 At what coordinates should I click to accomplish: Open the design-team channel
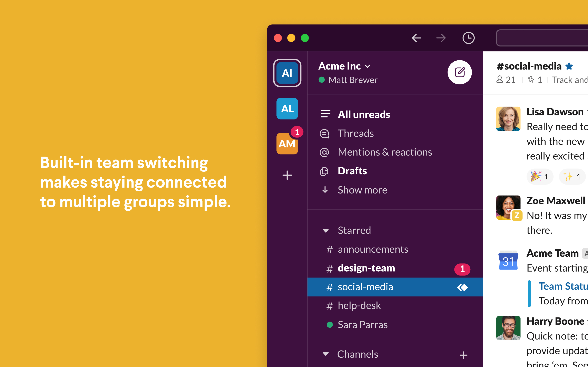click(x=366, y=268)
